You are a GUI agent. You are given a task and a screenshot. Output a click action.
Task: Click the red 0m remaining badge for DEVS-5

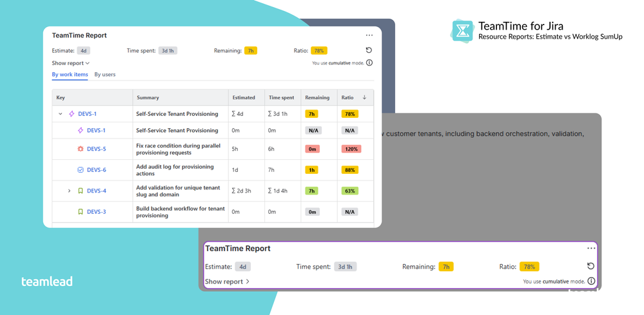312,149
